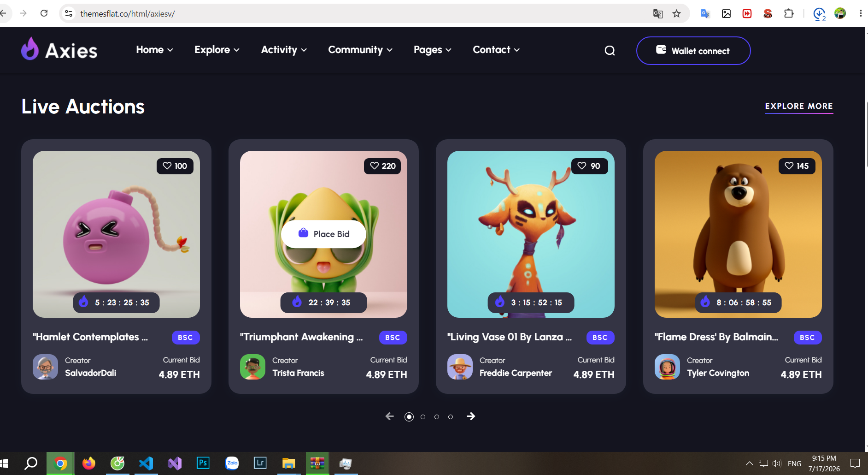The width and height of the screenshot is (868, 475).
Task: Bookmark this page with the star icon
Action: (676, 13)
